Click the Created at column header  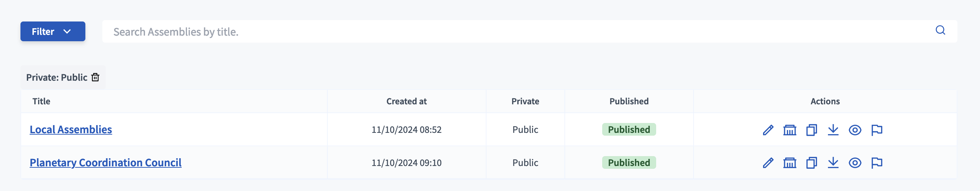(x=406, y=101)
